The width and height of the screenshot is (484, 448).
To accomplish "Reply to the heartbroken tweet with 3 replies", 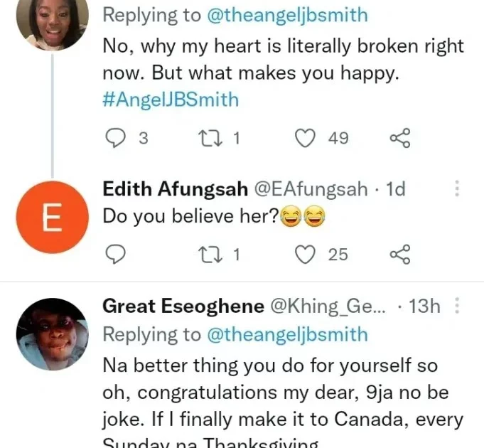I will (x=115, y=138).
